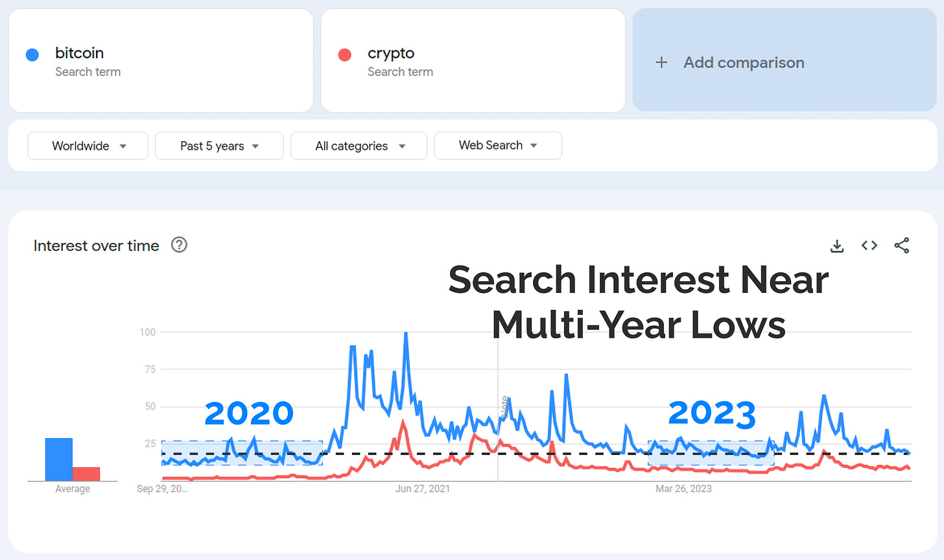
Task: Click the Interest over time heading
Action: tap(96, 246)
